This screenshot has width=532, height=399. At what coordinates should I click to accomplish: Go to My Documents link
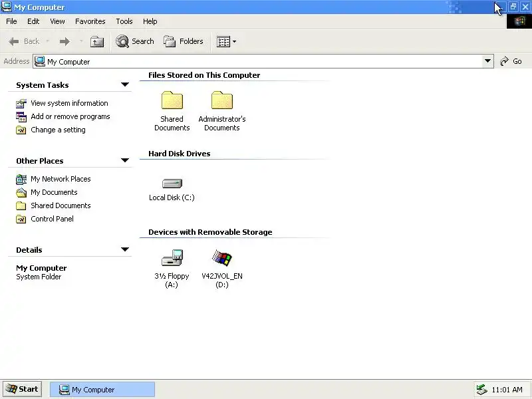pos(54,192)
